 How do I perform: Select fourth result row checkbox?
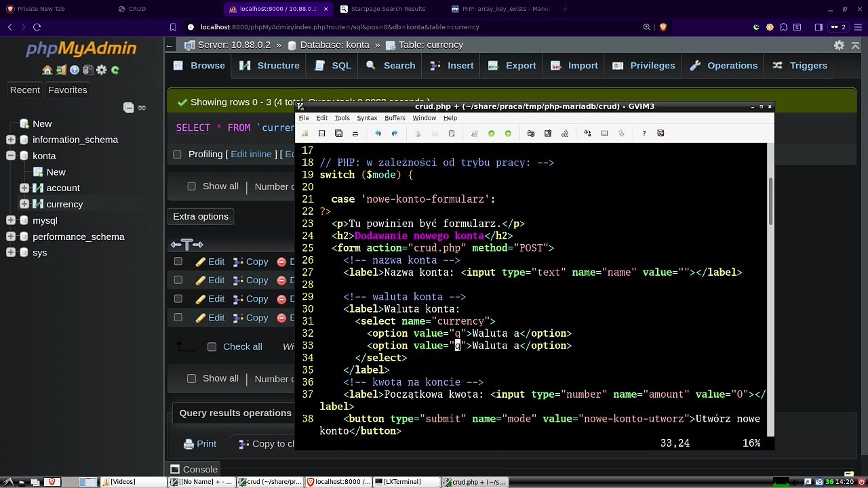(x=178, y=318)
